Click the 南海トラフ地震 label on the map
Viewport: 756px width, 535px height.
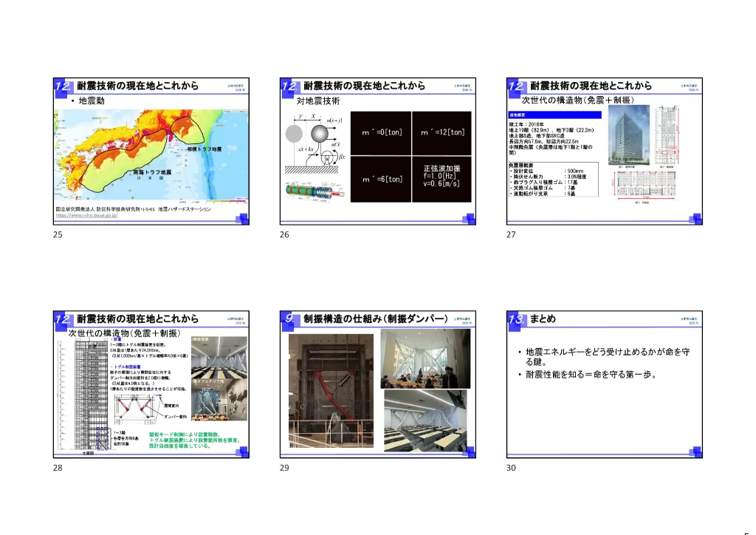pyautogui.click(x=151, y=172)
